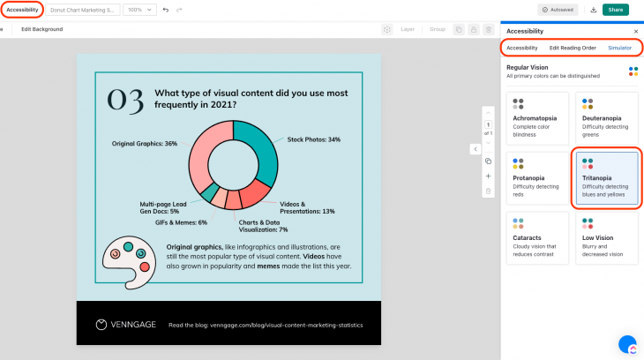
Task: Click the design title name field
Action: click(83, 10)
